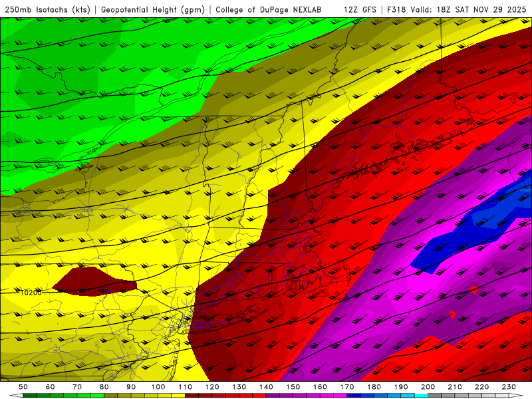Click the 190 value on the color scale
Image resolution: width=532 pixels, height=399 pixels.
(x=401, y=387)
